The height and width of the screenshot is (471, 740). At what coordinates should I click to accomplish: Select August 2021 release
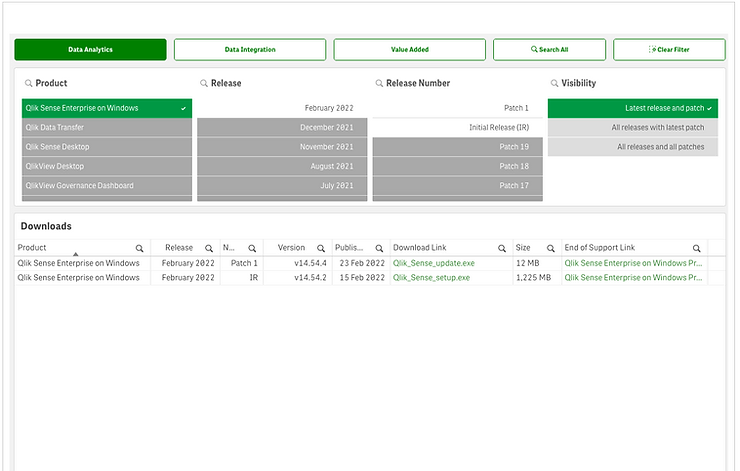(x=282, y=166)
